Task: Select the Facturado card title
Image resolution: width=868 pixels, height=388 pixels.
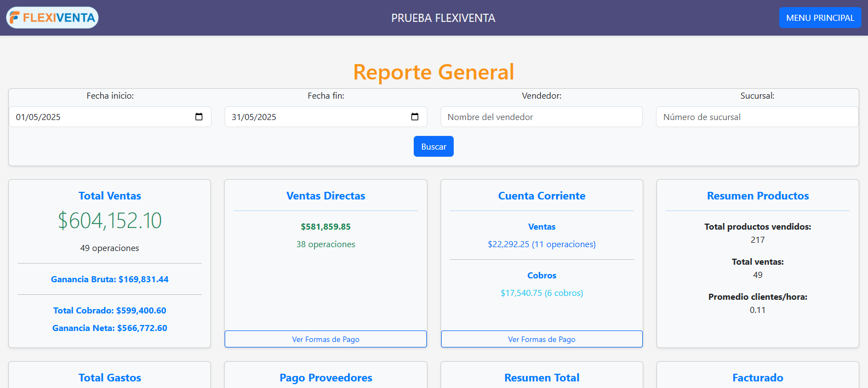Action: pos(757,378)
